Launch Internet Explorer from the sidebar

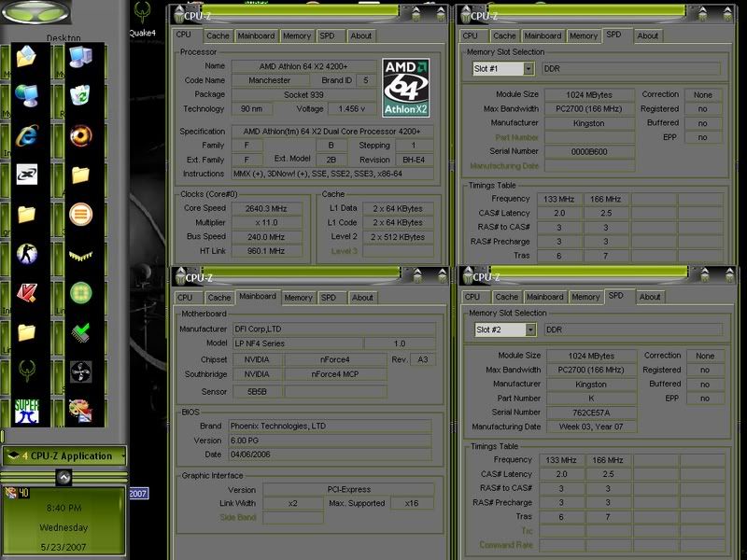(26, 135)
